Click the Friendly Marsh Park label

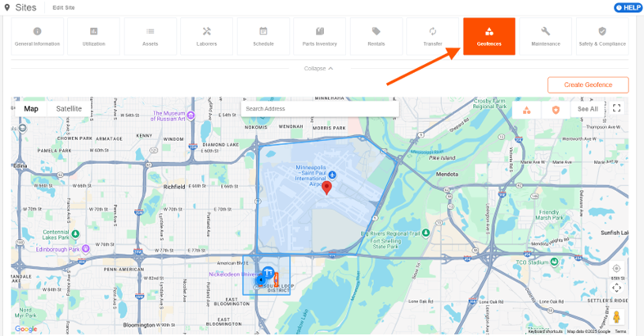pos(549,215)
